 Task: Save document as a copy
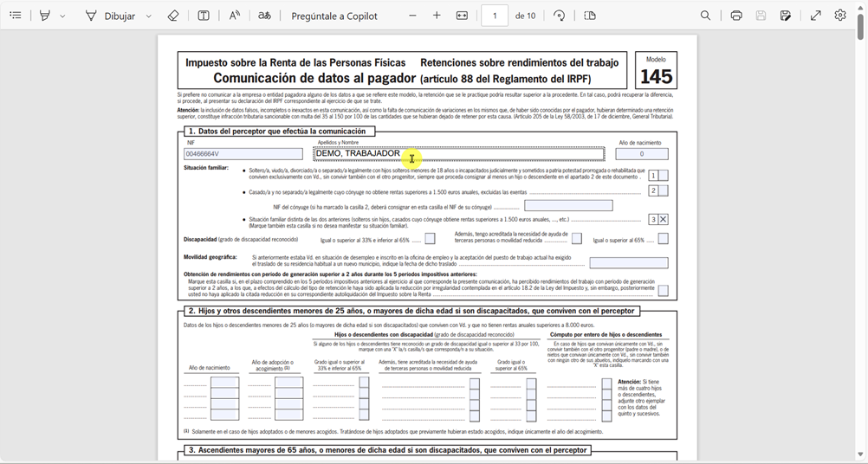tap(785, 16)
